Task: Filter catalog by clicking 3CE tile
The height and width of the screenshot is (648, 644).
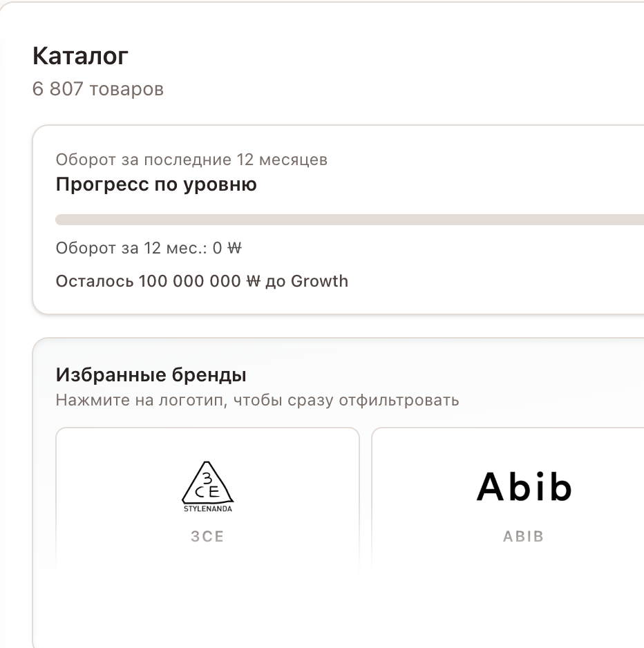Action: [207, 497]
